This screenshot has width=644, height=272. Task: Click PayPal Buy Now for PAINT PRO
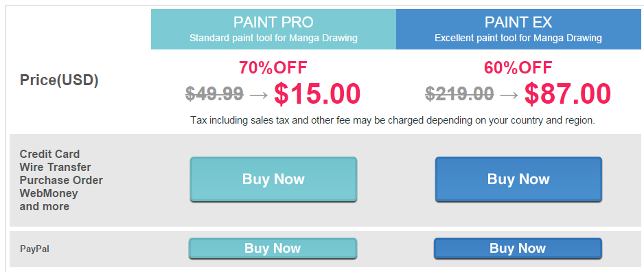(273, 248)
